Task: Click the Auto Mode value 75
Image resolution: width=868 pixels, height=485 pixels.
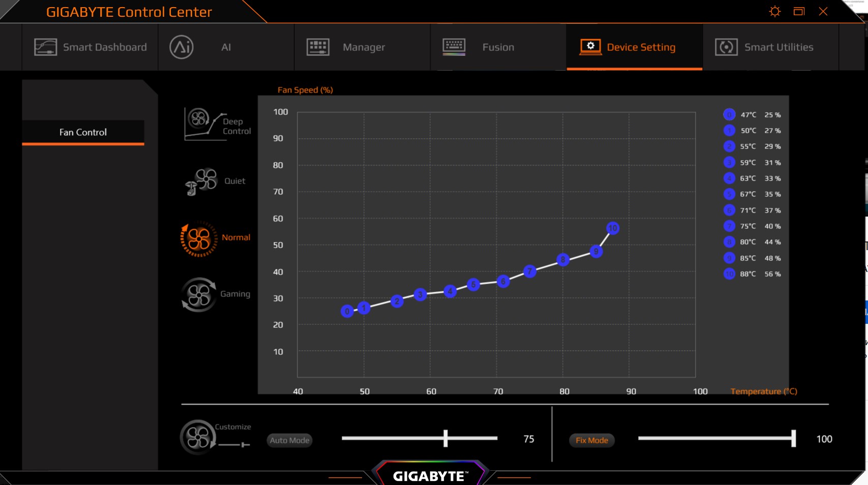Action: point(529,439)
